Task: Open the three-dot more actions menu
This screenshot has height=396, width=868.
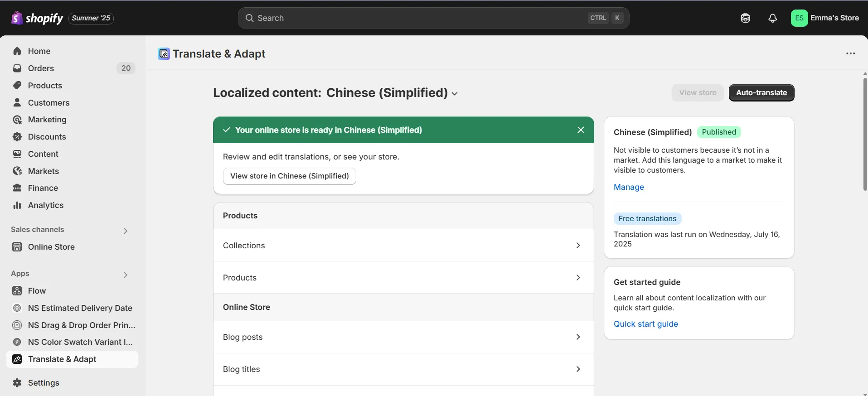Action: (x=851, y=53)
